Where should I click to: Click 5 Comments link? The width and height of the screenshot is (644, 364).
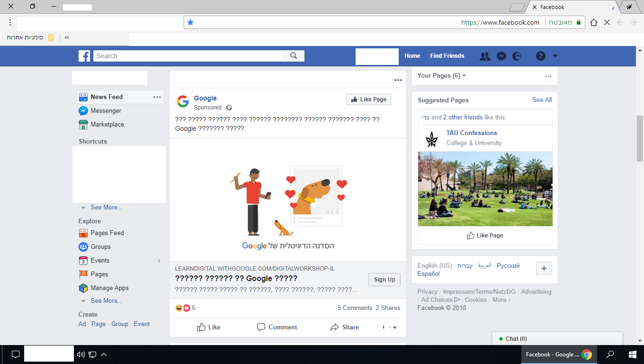click(355, 308)
